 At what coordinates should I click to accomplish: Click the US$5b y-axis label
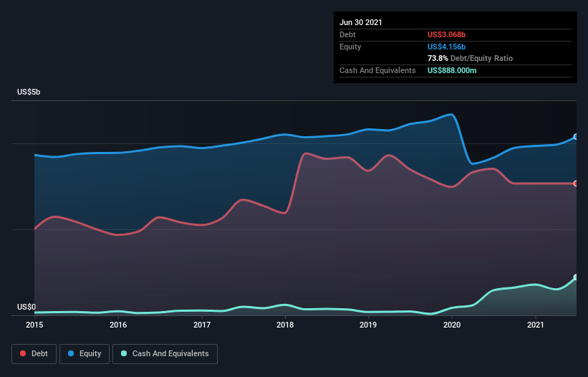(x=29, y=92)
